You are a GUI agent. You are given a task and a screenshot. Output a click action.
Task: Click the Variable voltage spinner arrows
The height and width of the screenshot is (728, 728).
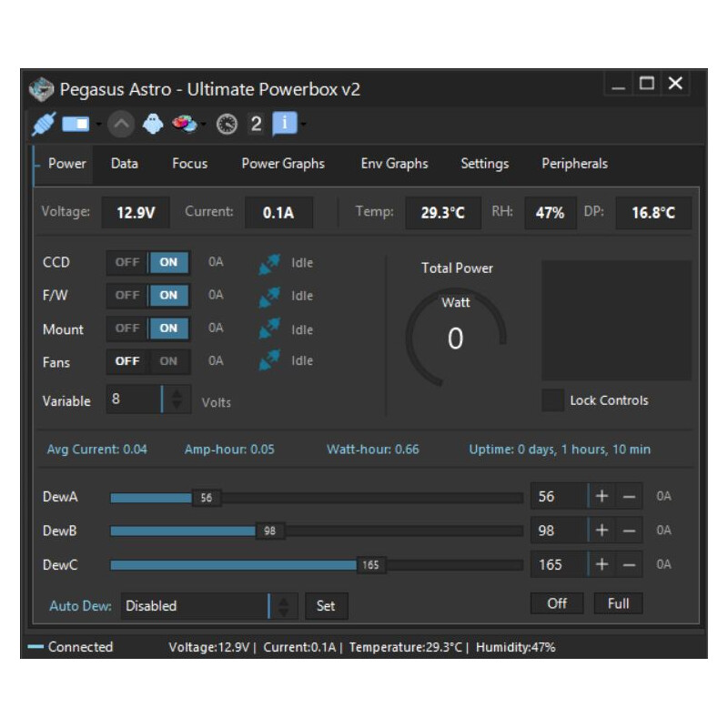tap(177, 399)
